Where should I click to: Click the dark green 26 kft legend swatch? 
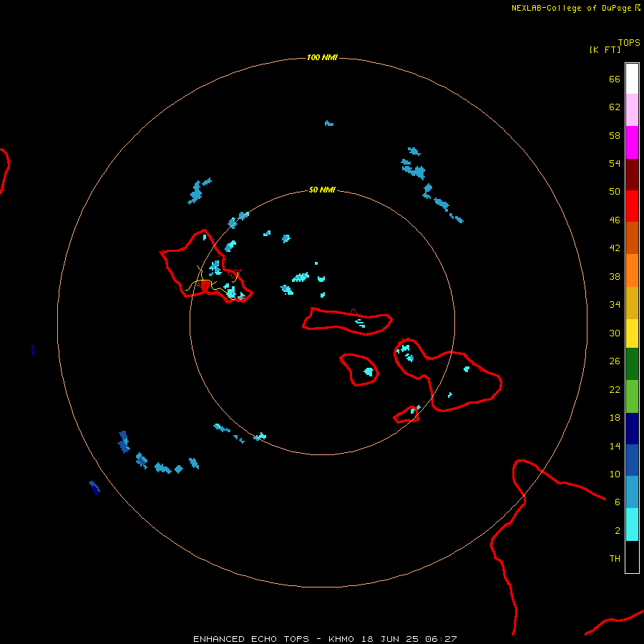[632, 364]
